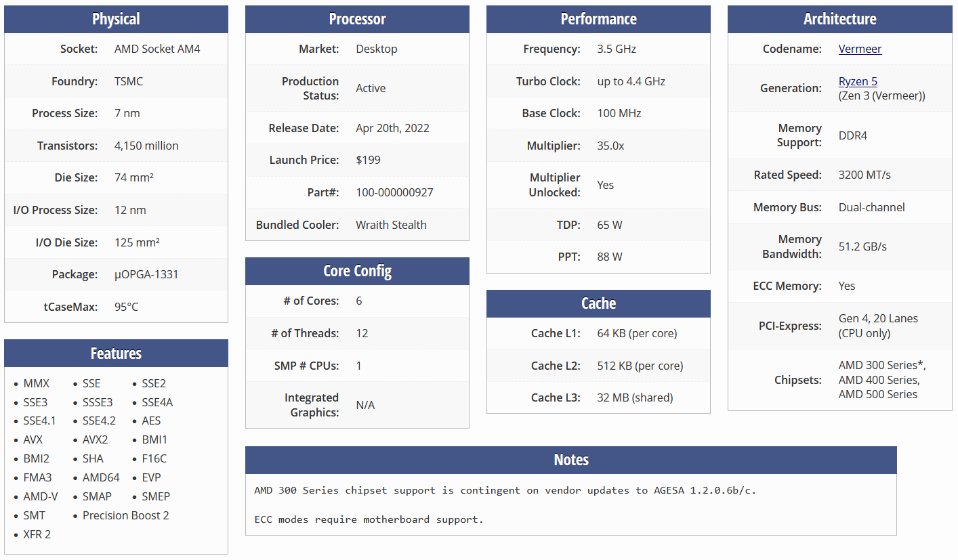This screenshot has height=560, width=958.
Task: Click the Processor section header
Action: 357,19
